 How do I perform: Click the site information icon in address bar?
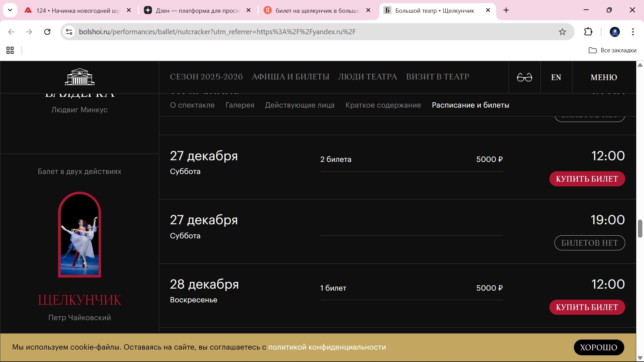(69, 32)
